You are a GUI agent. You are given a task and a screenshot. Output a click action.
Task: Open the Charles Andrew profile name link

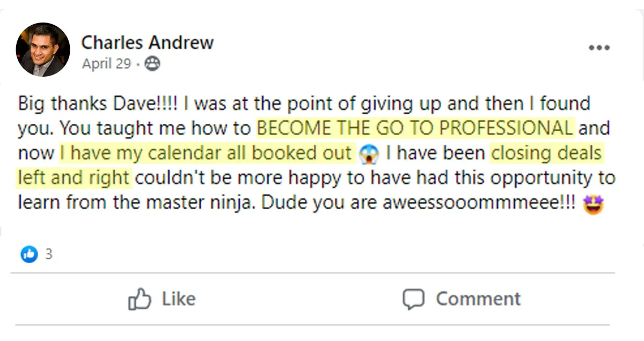tap(148, 42)
